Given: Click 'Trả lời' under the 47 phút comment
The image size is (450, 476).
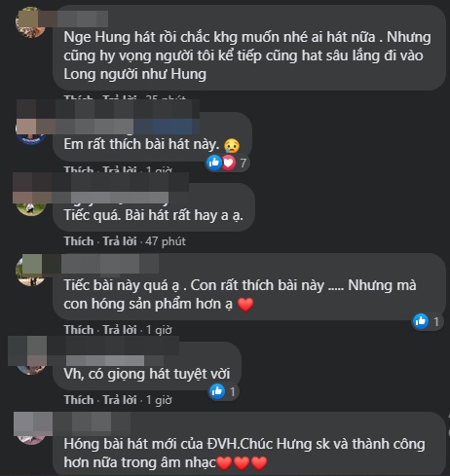Looking at the screenshot, I should pyautogui.click(x=120, y=241).
